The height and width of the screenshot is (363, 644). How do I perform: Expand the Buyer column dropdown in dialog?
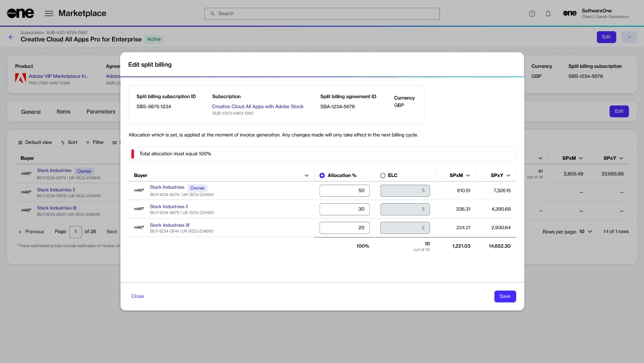(x=306, y=176)
